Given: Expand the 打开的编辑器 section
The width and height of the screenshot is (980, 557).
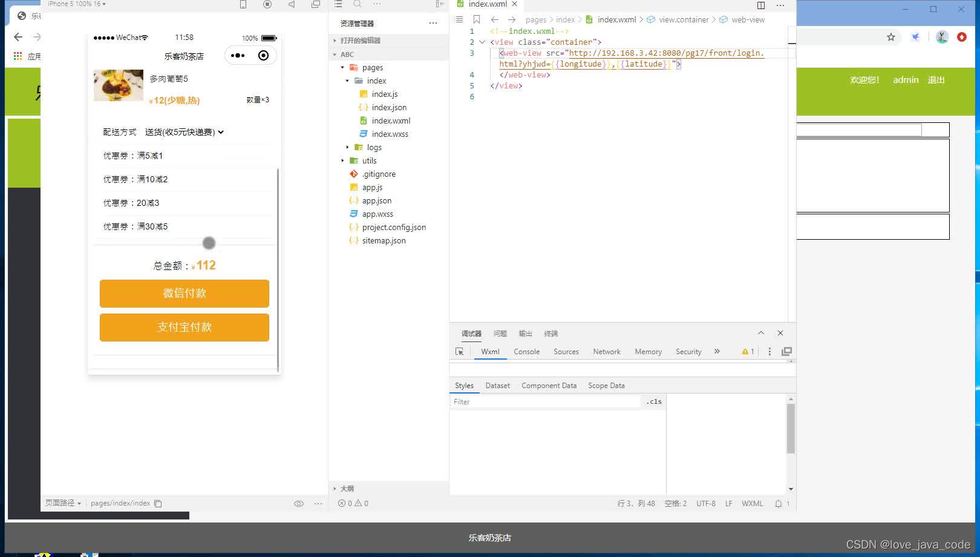Looking at the screenshot, I should coord(388,41).
